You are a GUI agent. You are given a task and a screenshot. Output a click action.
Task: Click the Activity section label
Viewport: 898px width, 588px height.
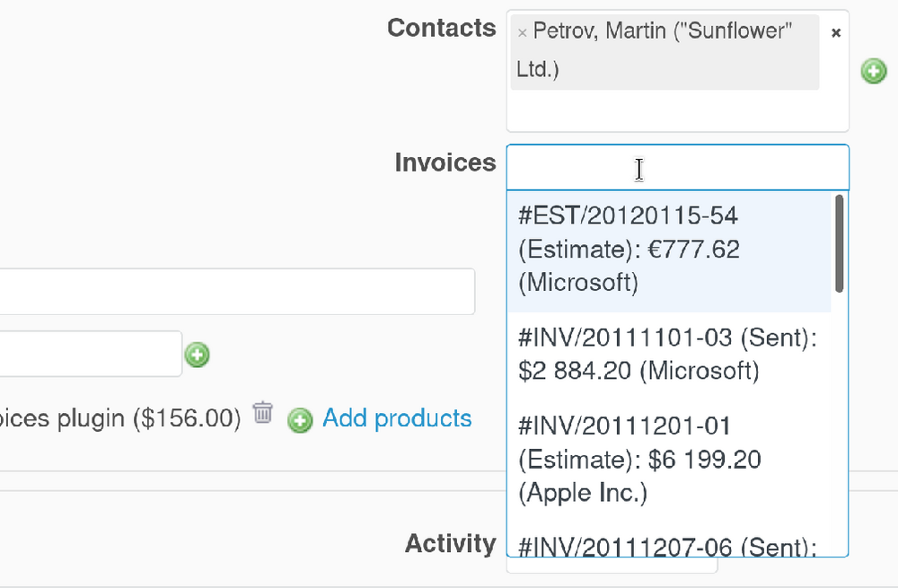click(450, 543)
